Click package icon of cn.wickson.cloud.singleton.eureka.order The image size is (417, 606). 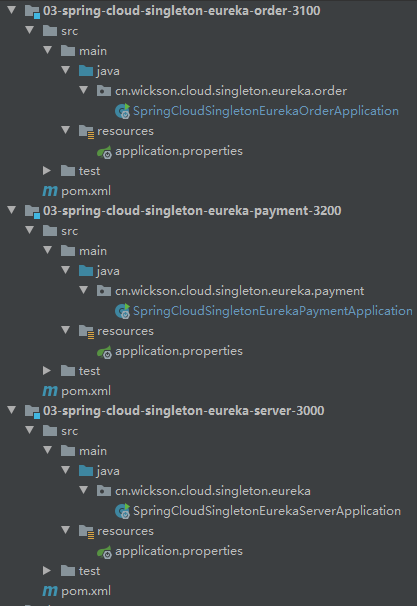(x=104, y=91)
